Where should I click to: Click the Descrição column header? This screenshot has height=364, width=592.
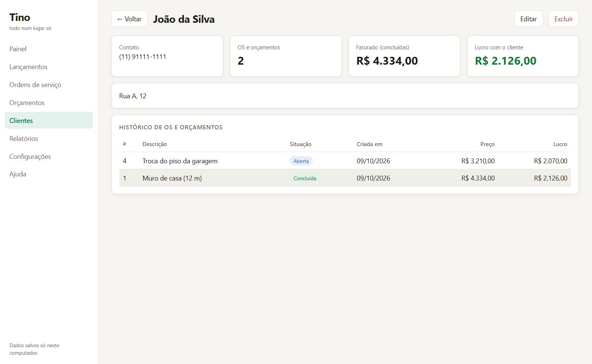[154, 144]
